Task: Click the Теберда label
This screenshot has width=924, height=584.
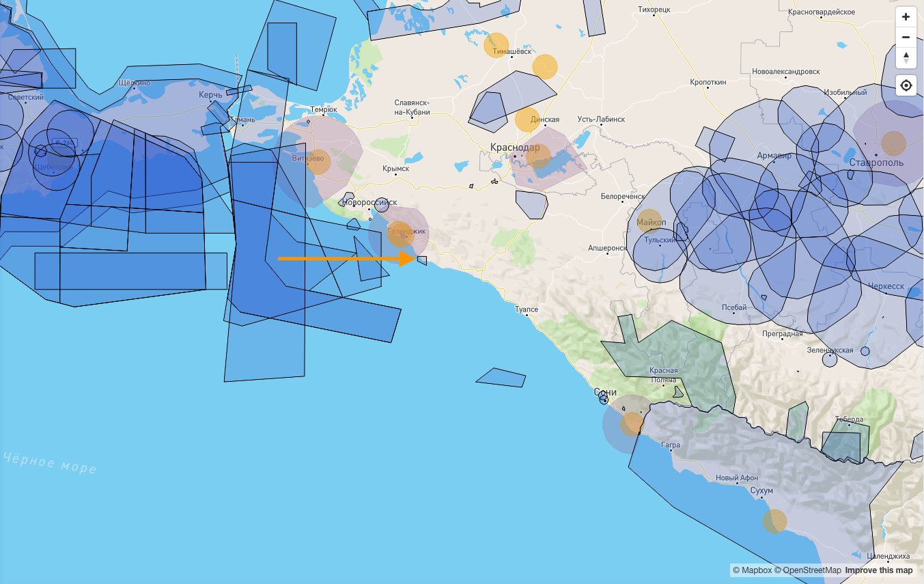Action: coord(849,419)
